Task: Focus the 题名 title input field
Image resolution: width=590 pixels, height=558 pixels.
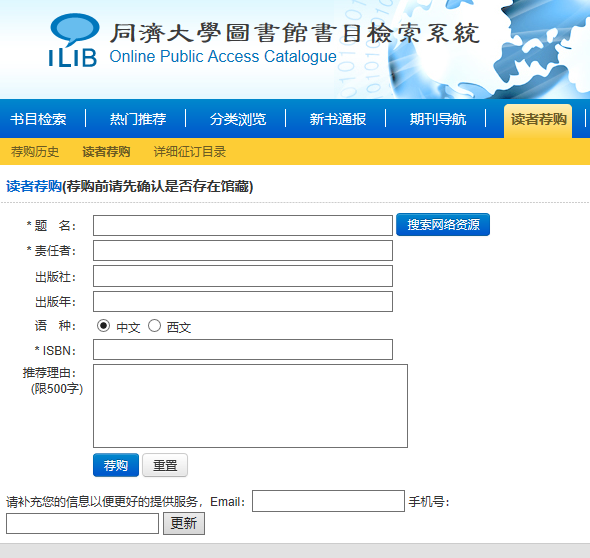Action: pos(243,225)
